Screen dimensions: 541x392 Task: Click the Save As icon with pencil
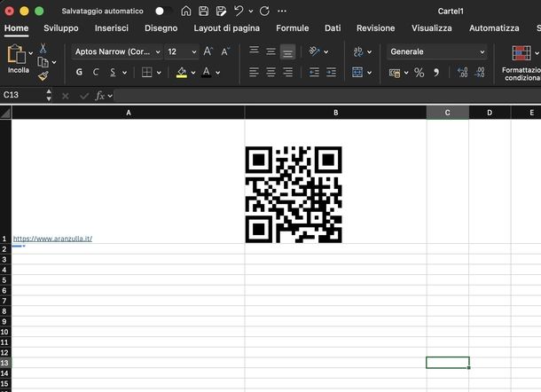click(221, 11)
